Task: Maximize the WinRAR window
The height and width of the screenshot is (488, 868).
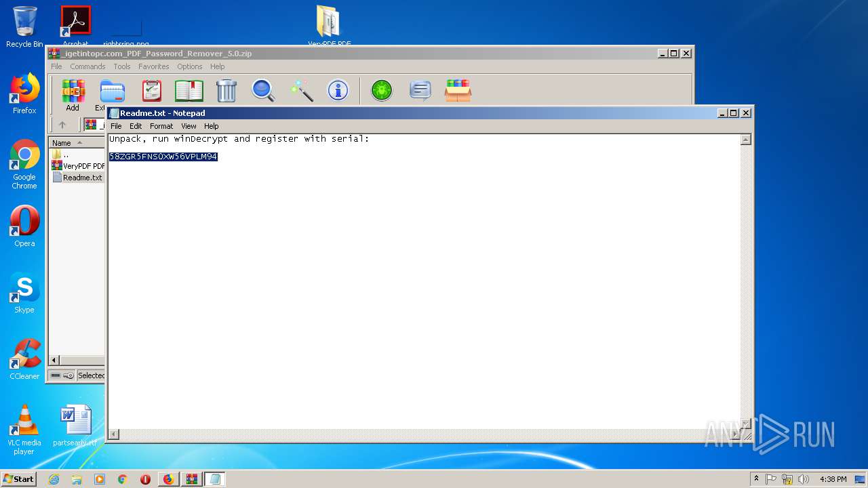Action: coord(674,54)
